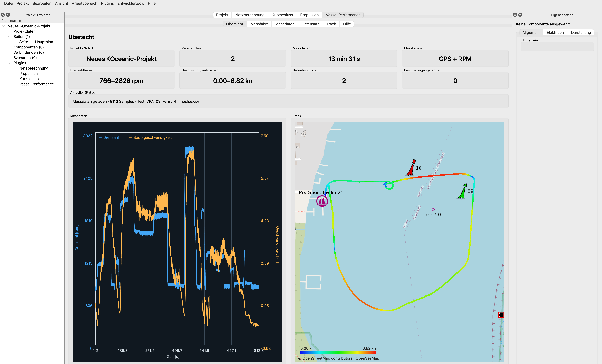Switch to the Netzberechnung tab
Viewport: 602px width, 364px height.
point(250,15)
